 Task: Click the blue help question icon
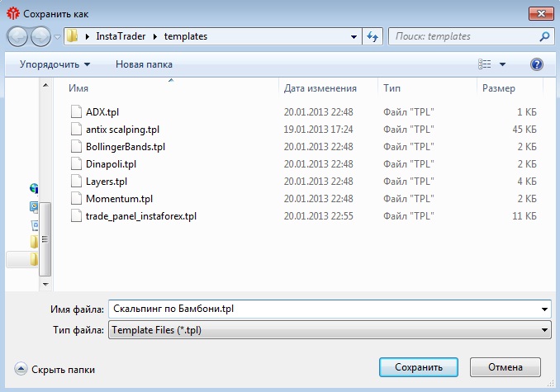536,64
